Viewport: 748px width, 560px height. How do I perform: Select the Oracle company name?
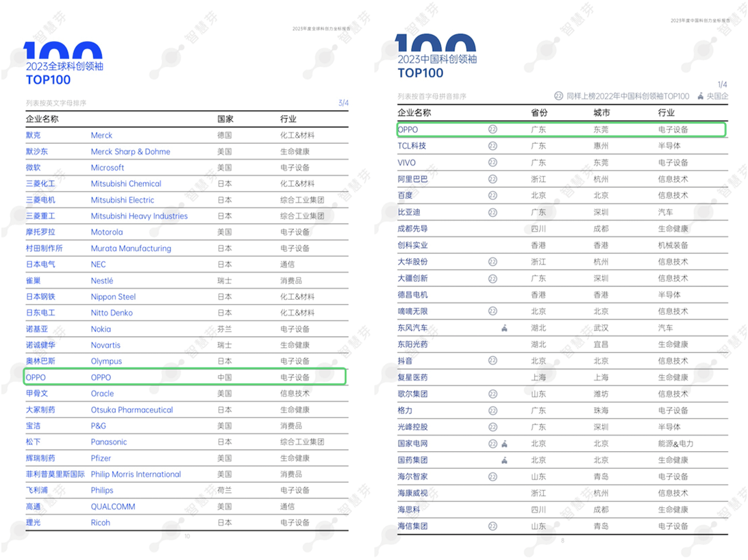click(102, 394)
